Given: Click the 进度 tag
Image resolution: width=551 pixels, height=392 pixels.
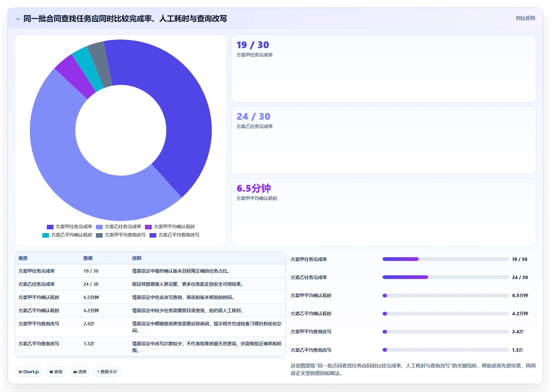Looking at the screenshot, I should [80, 372].
